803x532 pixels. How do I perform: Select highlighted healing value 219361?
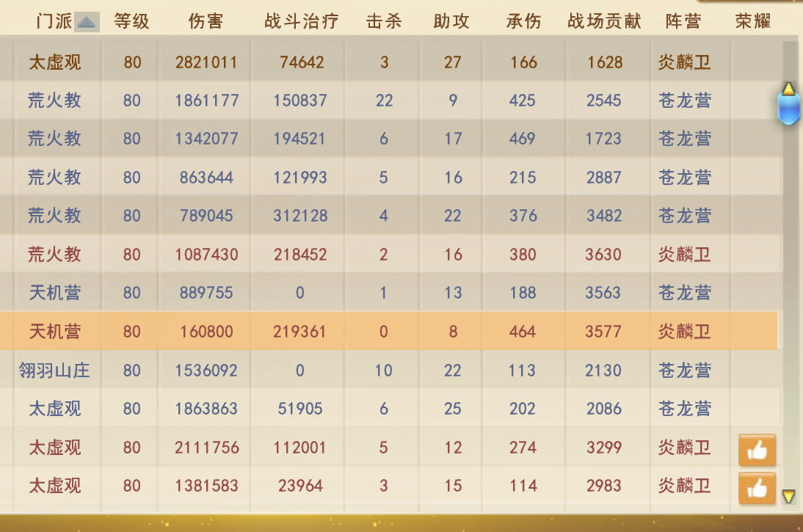coord(299,332)
